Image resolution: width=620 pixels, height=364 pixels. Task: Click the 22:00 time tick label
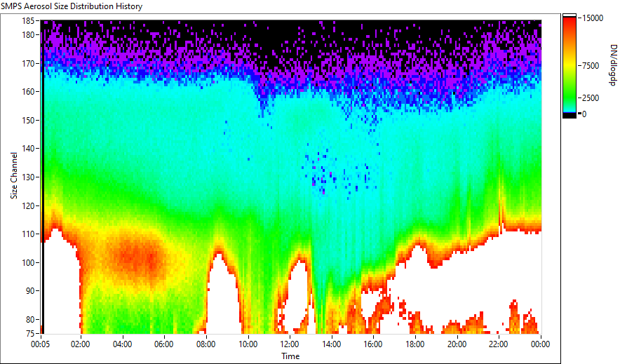tap(498, 344)
